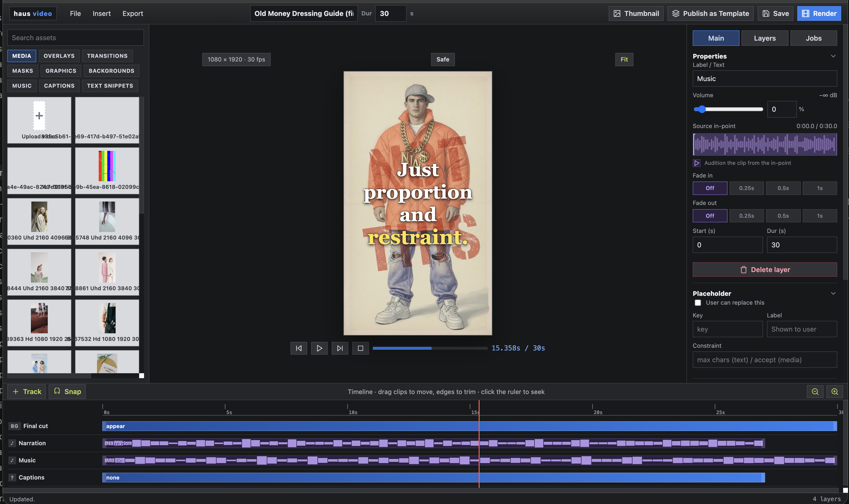849x504 pixels.
Task: Click the note icon on Music track
Action: pyautogui.click(x=12, y=460)
